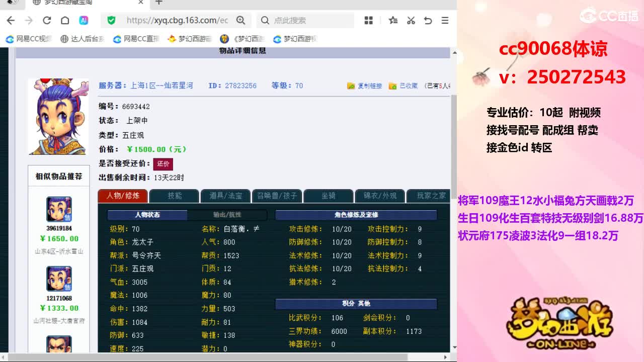Switch to the 锦衣/外观 tab
The width and height of the screenshot is (644, 362).
[380, 196]
